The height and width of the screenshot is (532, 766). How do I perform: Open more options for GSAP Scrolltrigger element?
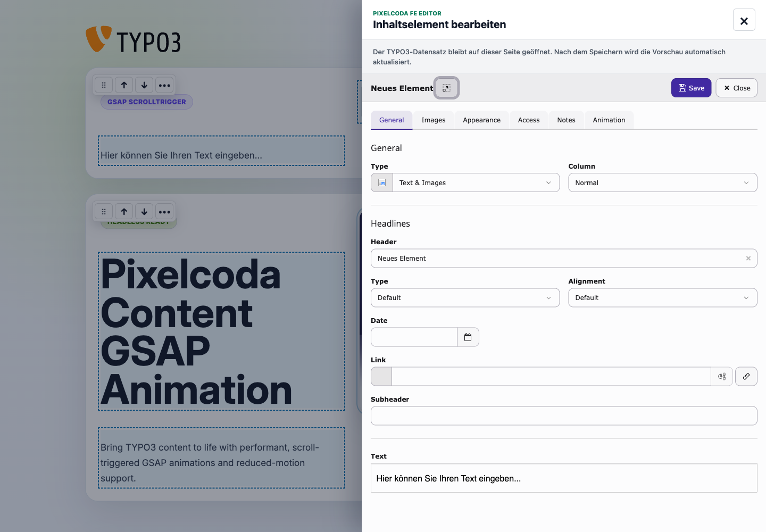(x=164, y=85)
